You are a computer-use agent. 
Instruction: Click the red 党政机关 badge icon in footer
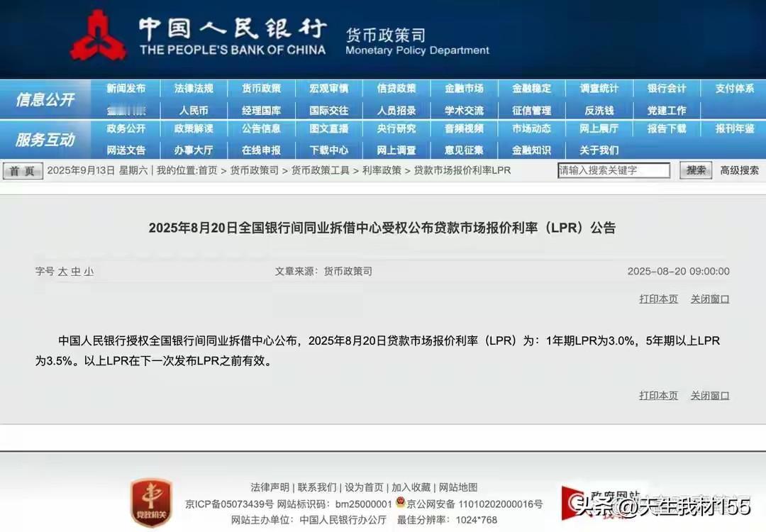tap(151, 503)
